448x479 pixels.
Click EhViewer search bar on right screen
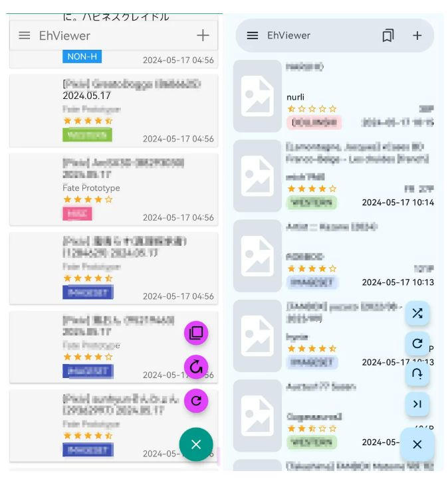click(334, 35)
